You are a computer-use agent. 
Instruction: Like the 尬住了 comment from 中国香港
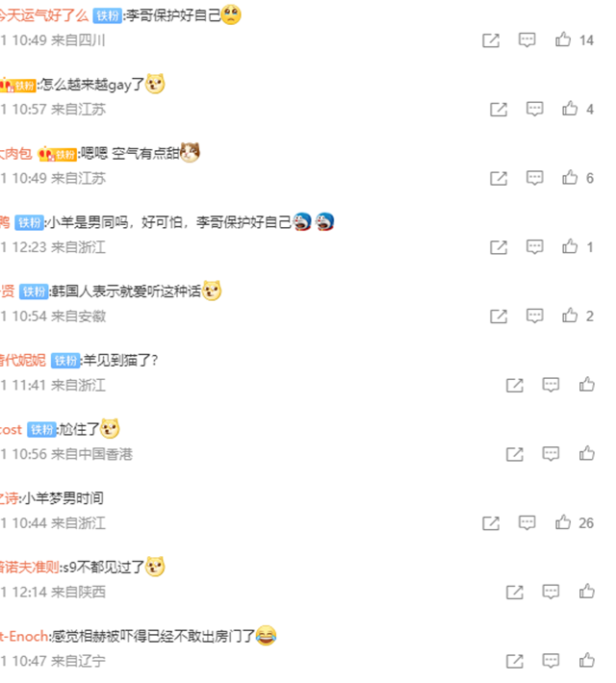click(x=587, y=453)
